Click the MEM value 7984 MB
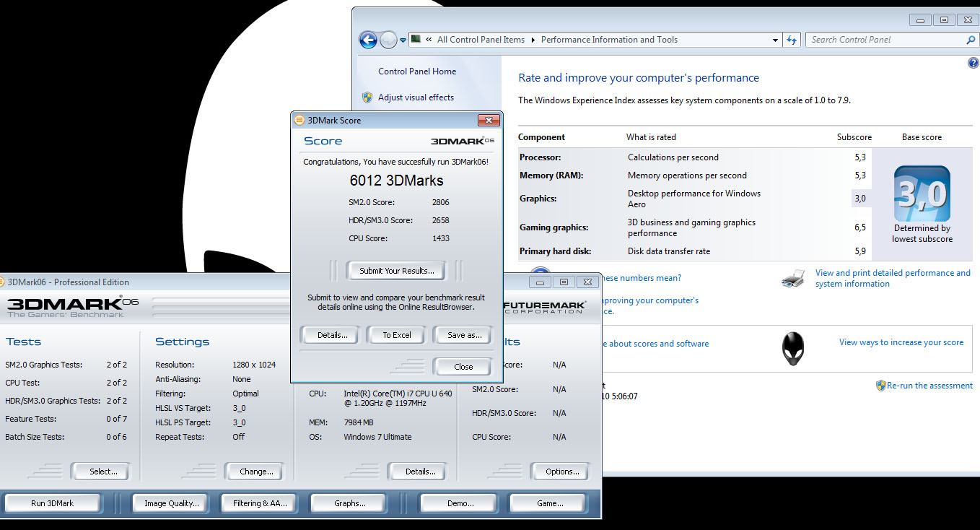Viewport: 980px width, 530px height. (x=359, y=422)
